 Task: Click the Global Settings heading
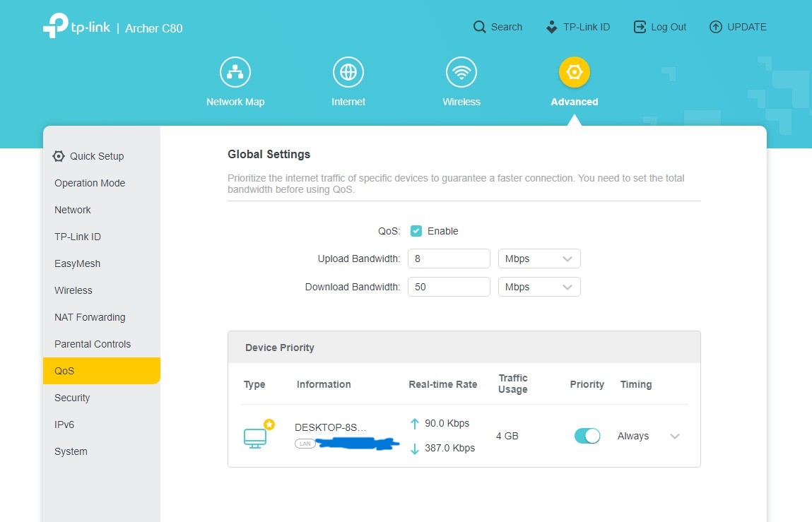pos(269,154)
